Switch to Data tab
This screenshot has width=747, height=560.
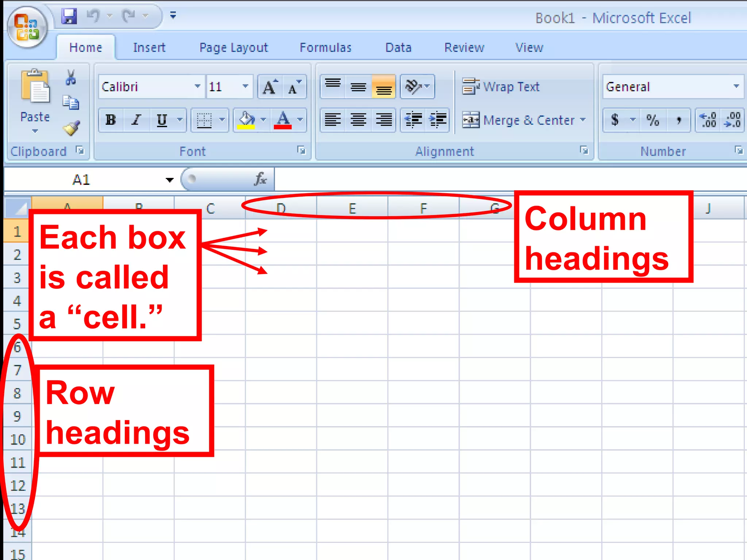(x=398, y=48)
